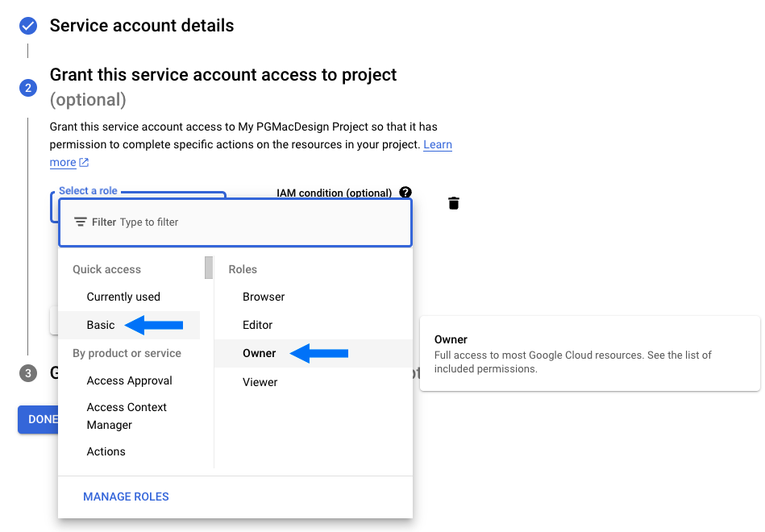Choose the Basic role category
765x532 pixels.
coord(101,325)
